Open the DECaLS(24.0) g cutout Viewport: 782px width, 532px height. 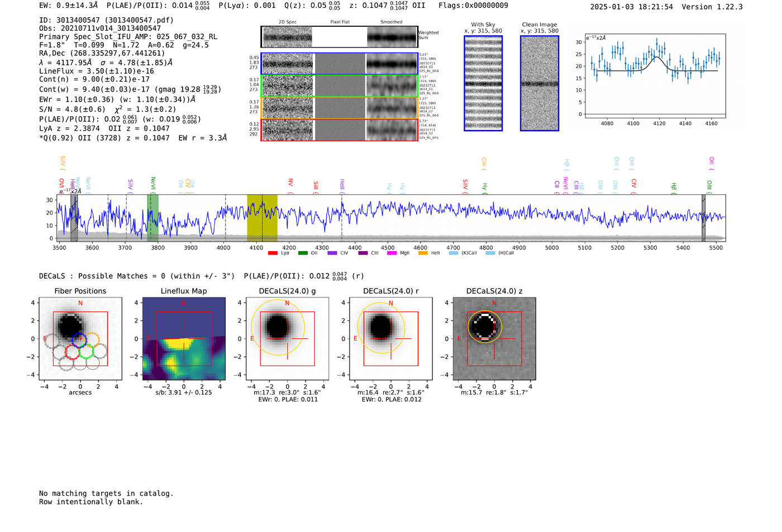pyautogui.click(x=288, y=338)
